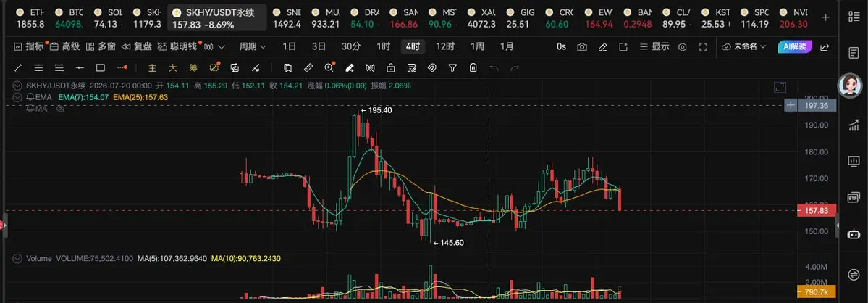The width and height of the screenshot is (868, 303).
Task: Switch to the 1日 timeframe
Action: 289,46
